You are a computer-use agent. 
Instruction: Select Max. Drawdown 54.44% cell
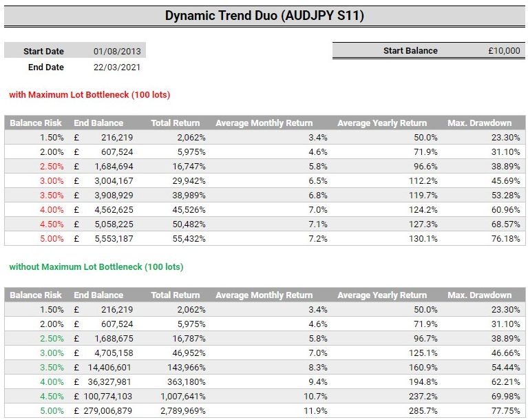click(506, 368)
